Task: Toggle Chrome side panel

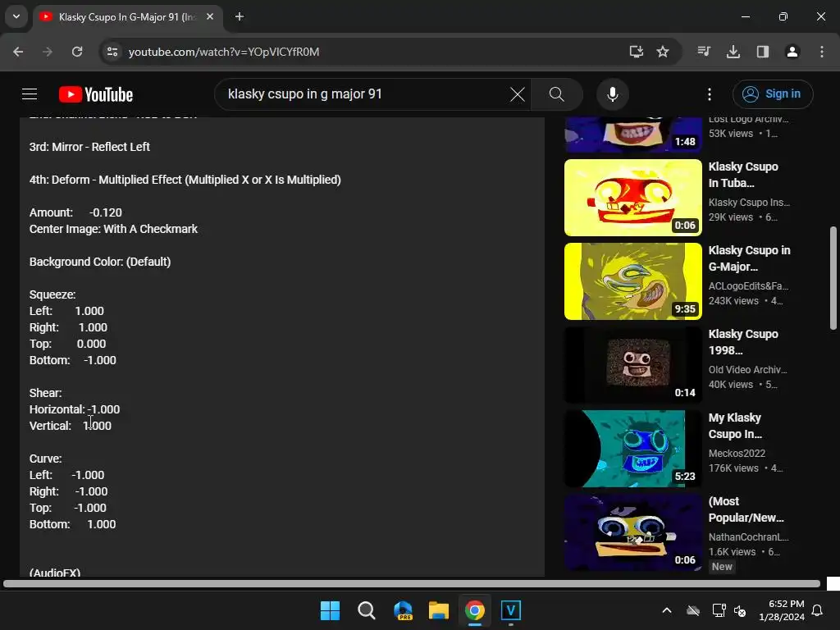Action: 763,52
